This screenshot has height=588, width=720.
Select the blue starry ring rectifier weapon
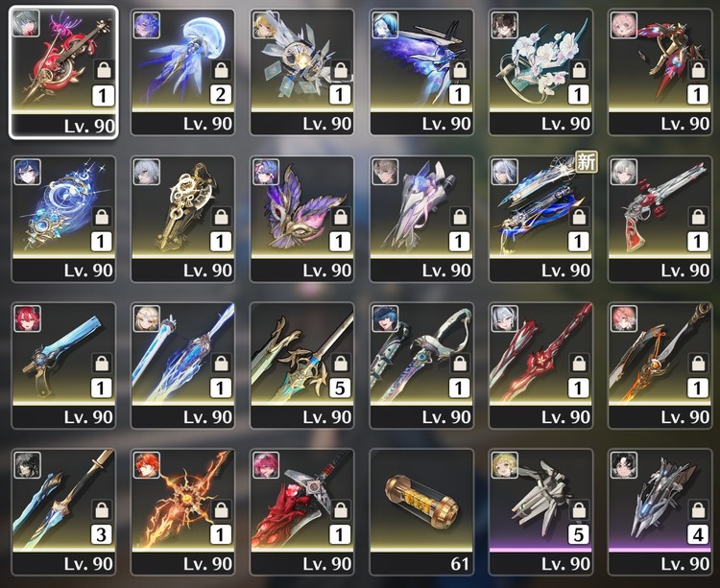click(63, 219)
